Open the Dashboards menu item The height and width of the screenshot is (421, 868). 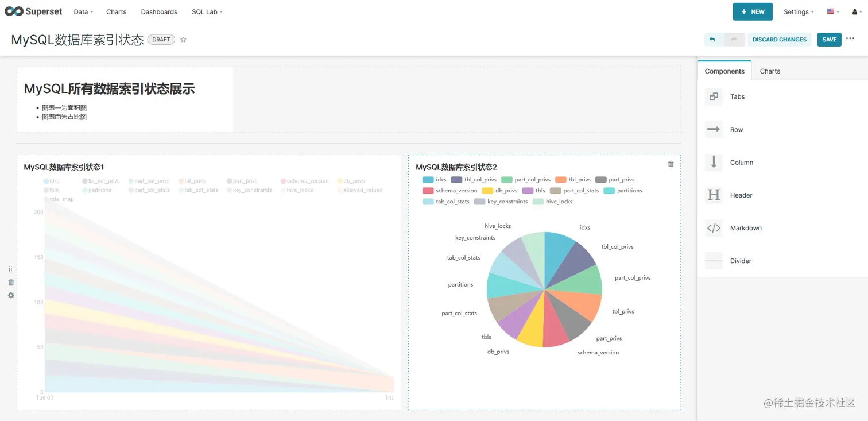[159, 11]
